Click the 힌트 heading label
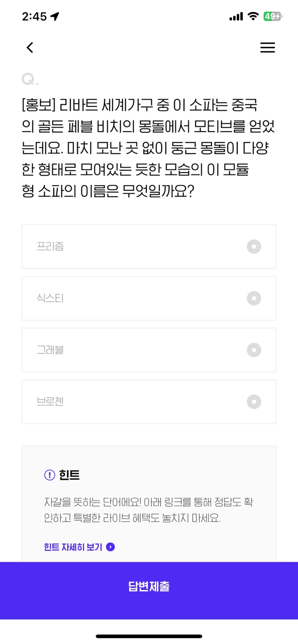Viewport: 298px width, 644px height. [69, 475]
